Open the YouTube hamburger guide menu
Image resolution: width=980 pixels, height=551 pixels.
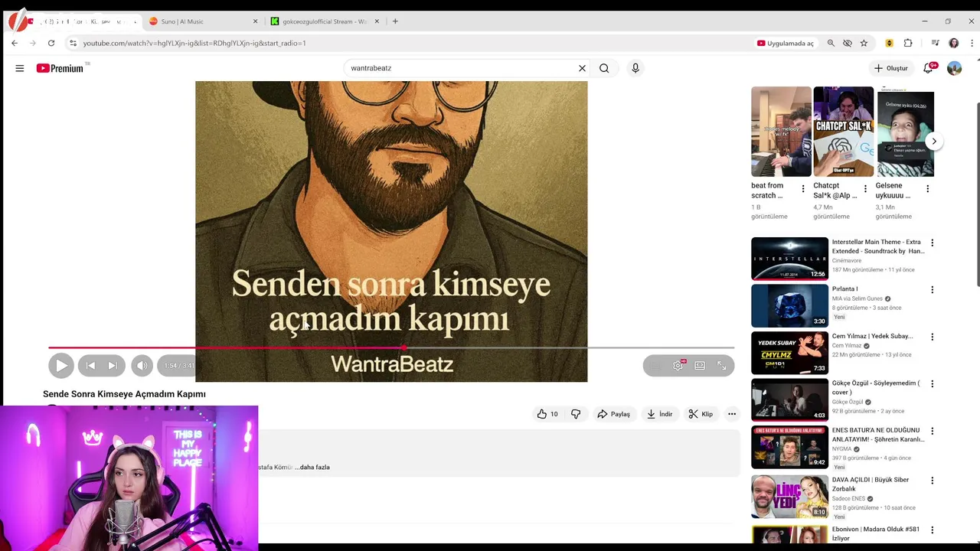point(20,68)
